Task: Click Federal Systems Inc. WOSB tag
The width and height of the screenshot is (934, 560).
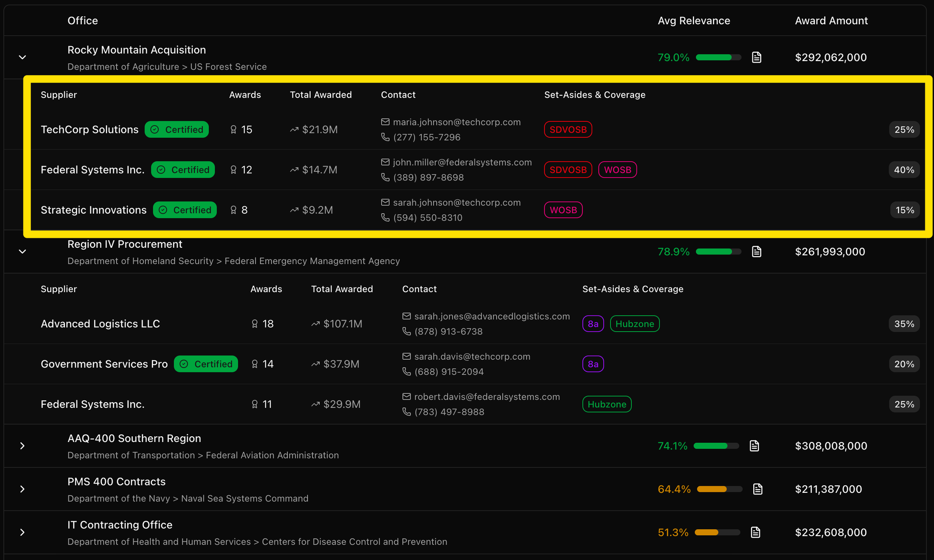Action: click(617, 170)
